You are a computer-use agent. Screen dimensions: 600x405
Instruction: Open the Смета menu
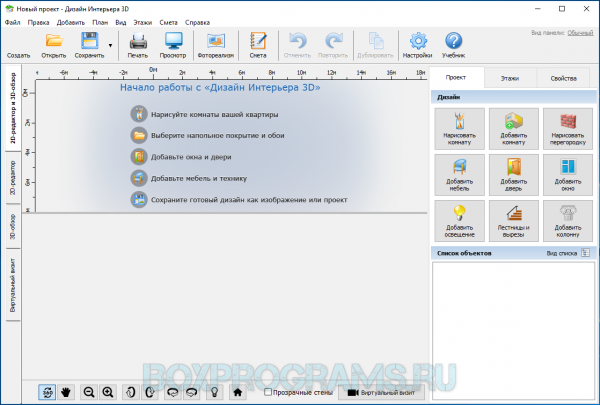point(168,22)
